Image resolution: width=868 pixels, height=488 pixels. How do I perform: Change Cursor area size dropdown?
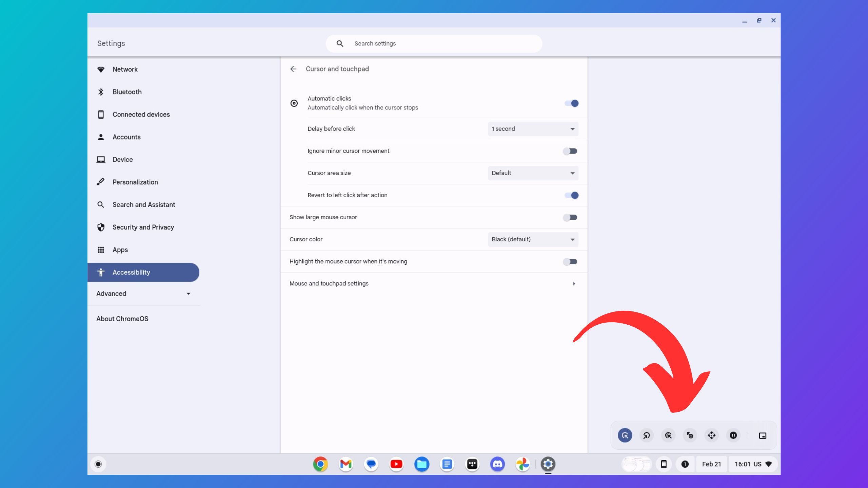pos(532,173)
